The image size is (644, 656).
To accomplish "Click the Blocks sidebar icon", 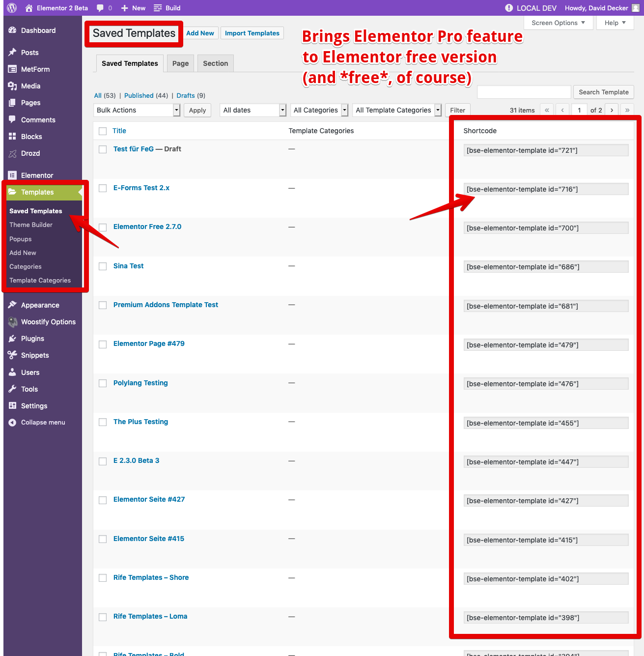I will point(12,137).
